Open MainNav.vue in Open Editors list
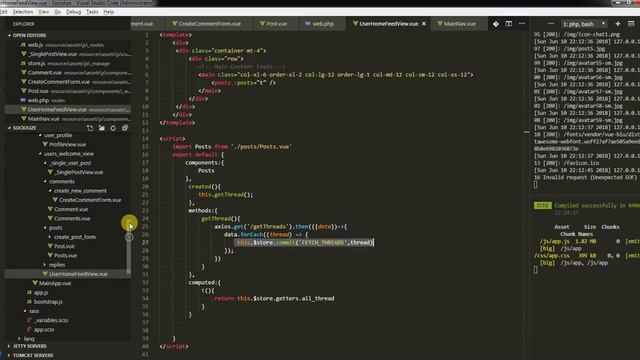Screen dimensions: 640x360 (67, 119)
